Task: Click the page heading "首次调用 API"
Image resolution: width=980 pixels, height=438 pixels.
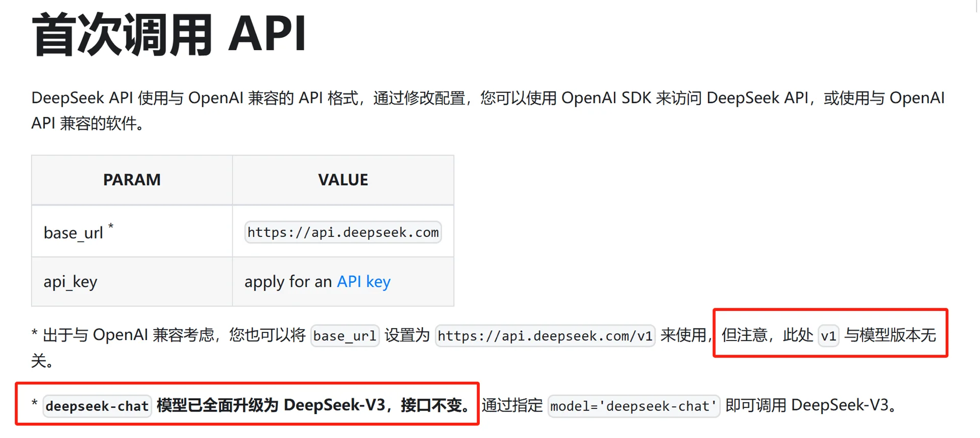Action: [169, 35]
